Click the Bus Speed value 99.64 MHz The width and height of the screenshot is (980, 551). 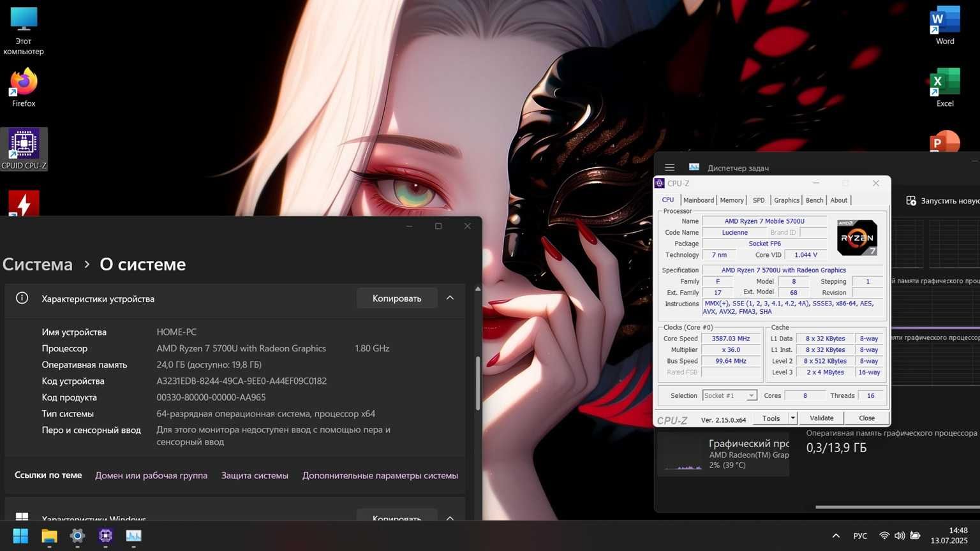(x=731, y=361)
